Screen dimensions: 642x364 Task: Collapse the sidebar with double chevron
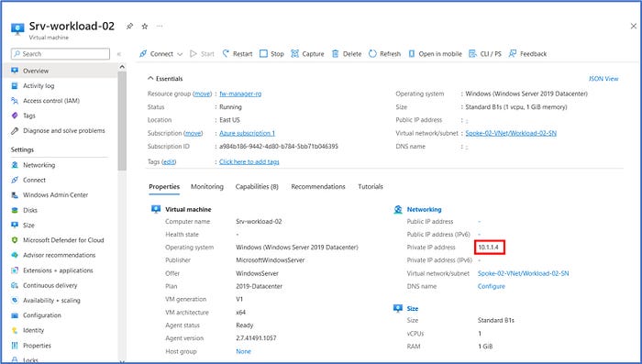[119, 54]
